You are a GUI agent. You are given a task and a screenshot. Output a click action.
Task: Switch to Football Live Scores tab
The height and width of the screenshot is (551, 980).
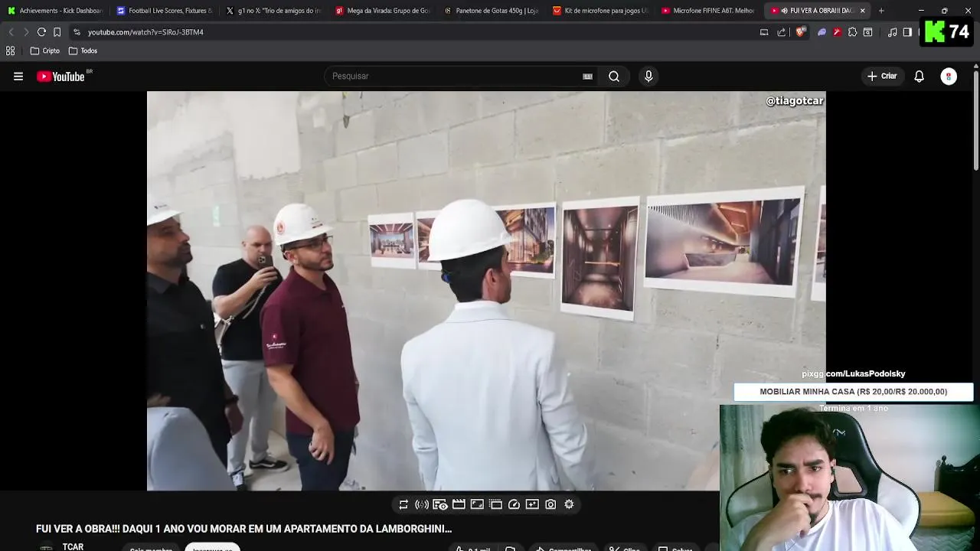(165, 11)
